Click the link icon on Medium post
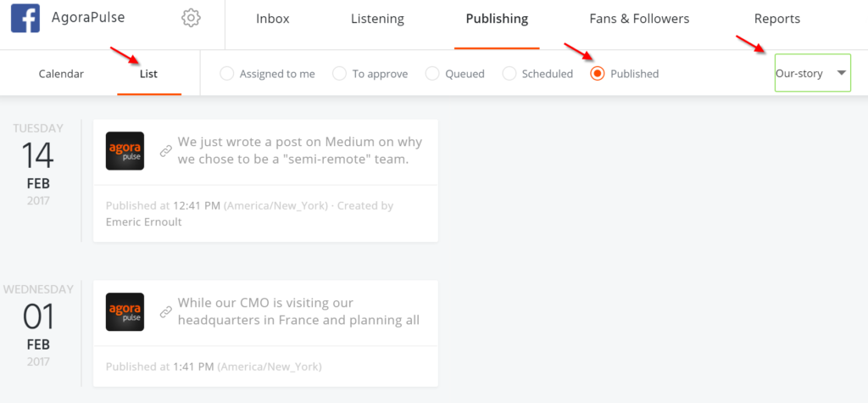Viewport: 868px width, 403px height. pos(165,151)
